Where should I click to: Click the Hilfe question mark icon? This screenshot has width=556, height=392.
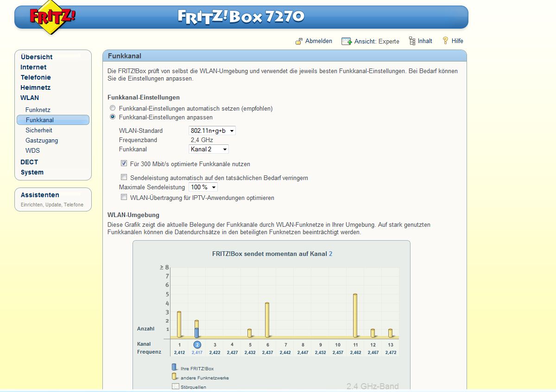click(446, 41)
